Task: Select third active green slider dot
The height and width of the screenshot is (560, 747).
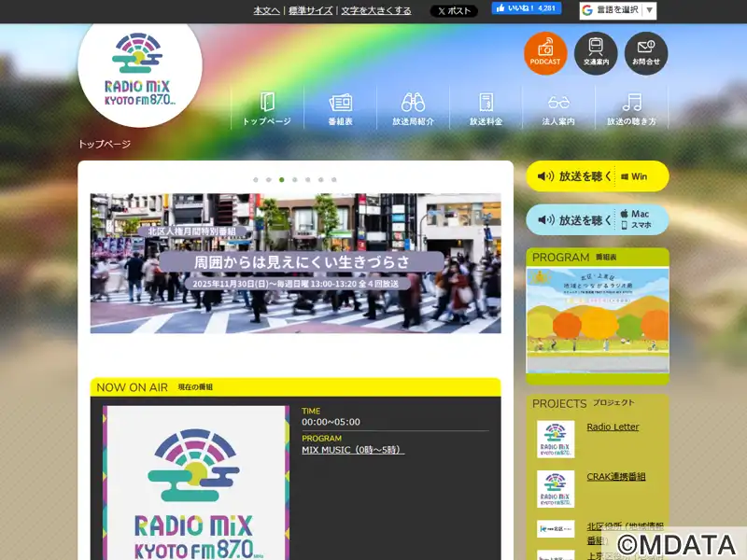Action: (282, 179)
